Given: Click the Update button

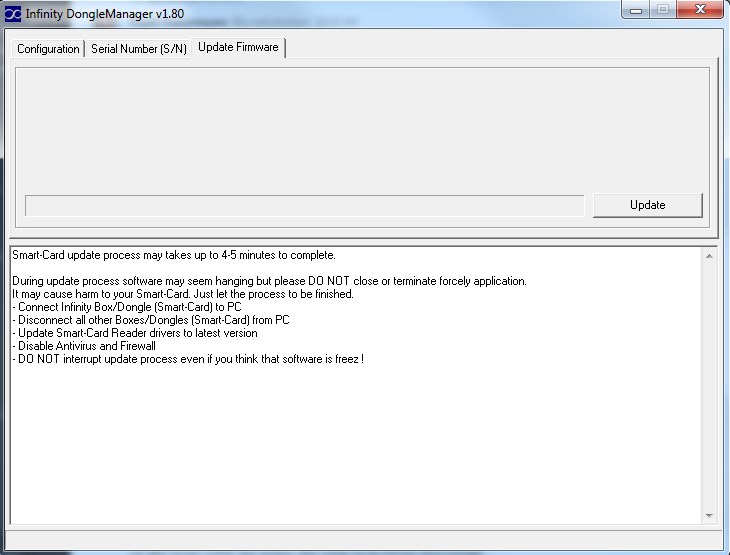Looking at the screenshot, I should click(x=648, y=205).
